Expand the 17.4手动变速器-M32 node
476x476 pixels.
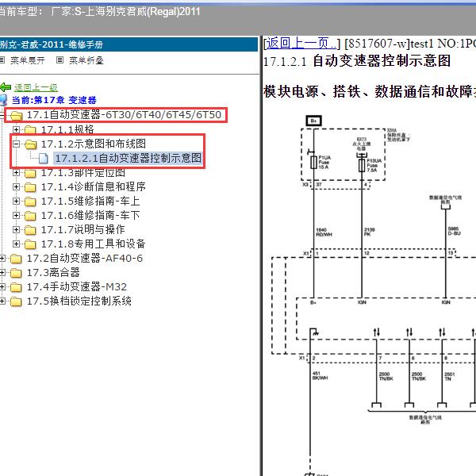pos(2,287)
